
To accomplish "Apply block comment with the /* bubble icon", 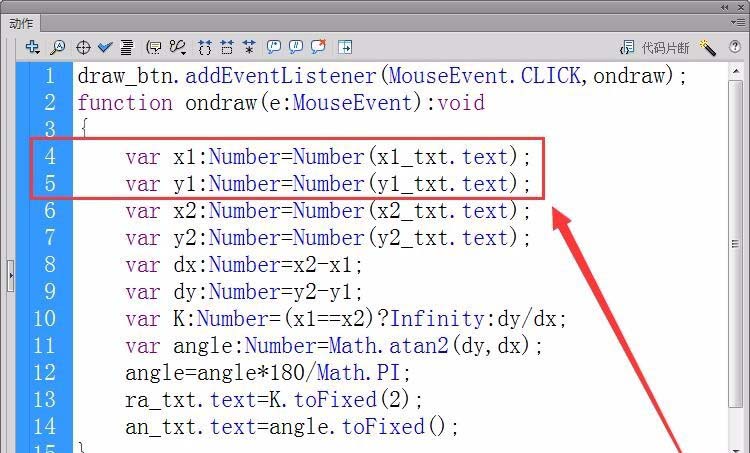I will click(x=274, y=46).
